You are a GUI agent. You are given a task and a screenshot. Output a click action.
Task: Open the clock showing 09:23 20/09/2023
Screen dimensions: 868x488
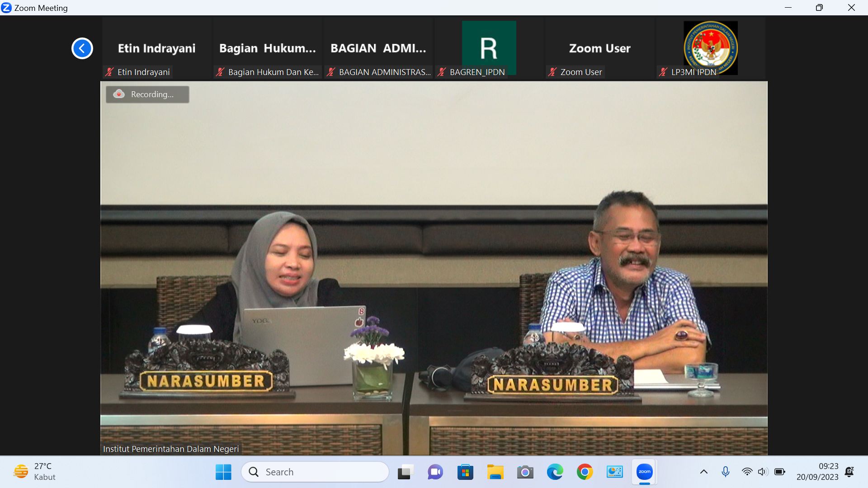click(817, 472)
